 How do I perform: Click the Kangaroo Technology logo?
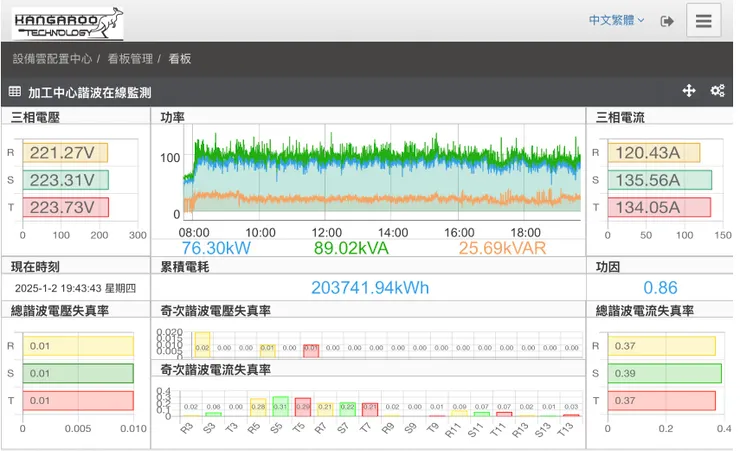point(68,23)
